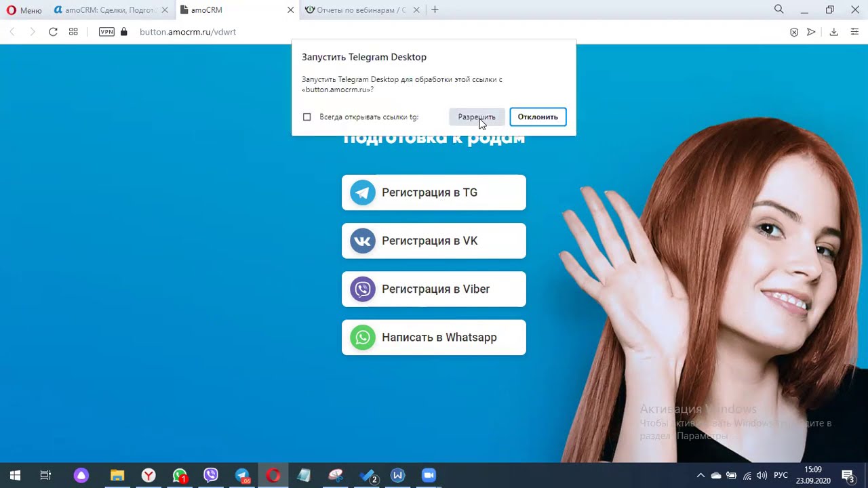Open Yandex Browser from the taskbar
The height and width of the screenshot is (488, 868).
pos(149,475)
